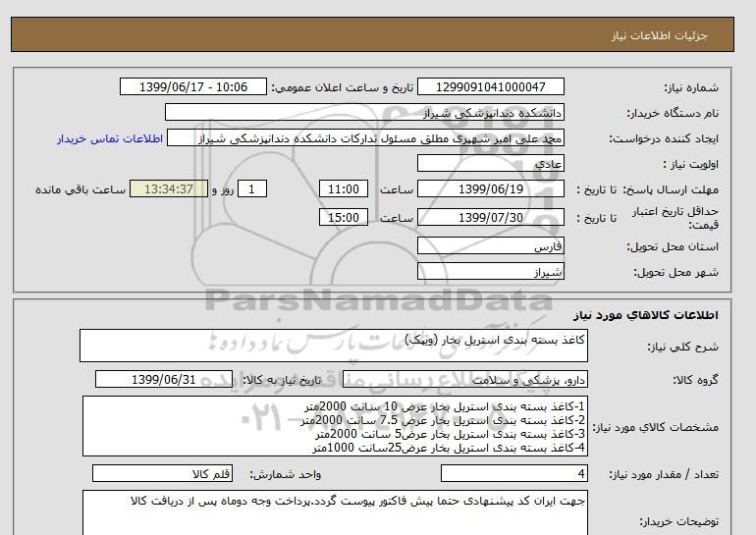
Task: Click quantity field showing 4
Action: (x=513, y=474)
